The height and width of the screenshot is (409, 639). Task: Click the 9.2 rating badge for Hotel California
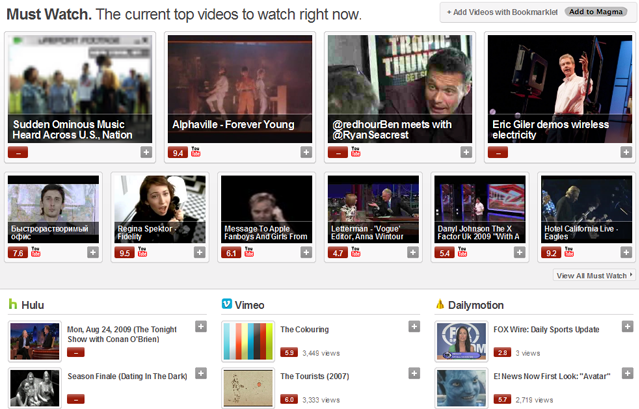pos(551,253)
